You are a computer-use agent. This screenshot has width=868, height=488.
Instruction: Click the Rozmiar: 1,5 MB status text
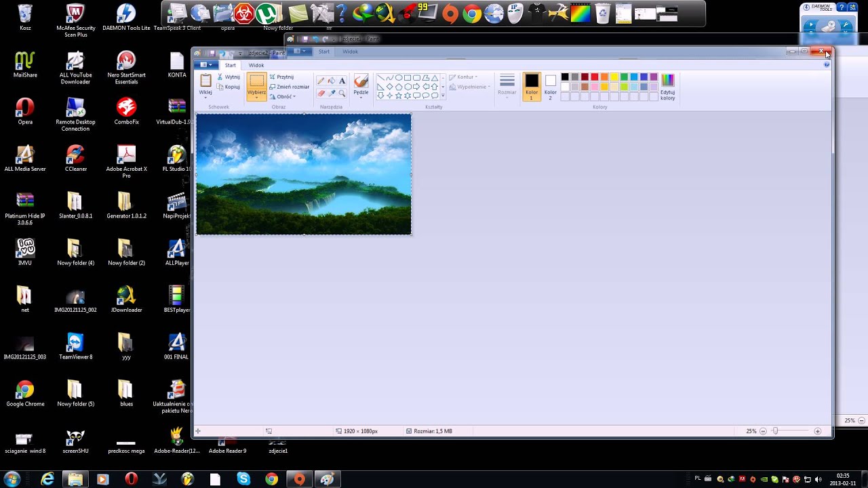coord(433,431)
